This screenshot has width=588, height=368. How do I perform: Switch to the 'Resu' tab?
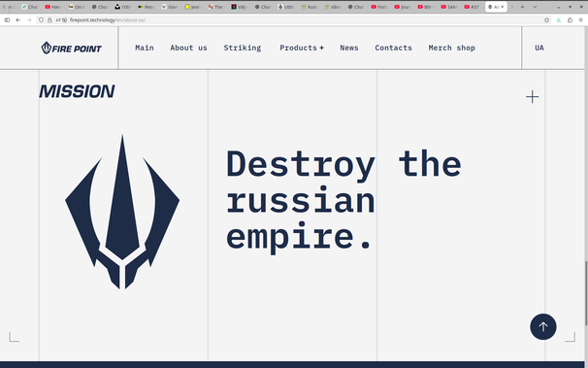click(146, 7)
